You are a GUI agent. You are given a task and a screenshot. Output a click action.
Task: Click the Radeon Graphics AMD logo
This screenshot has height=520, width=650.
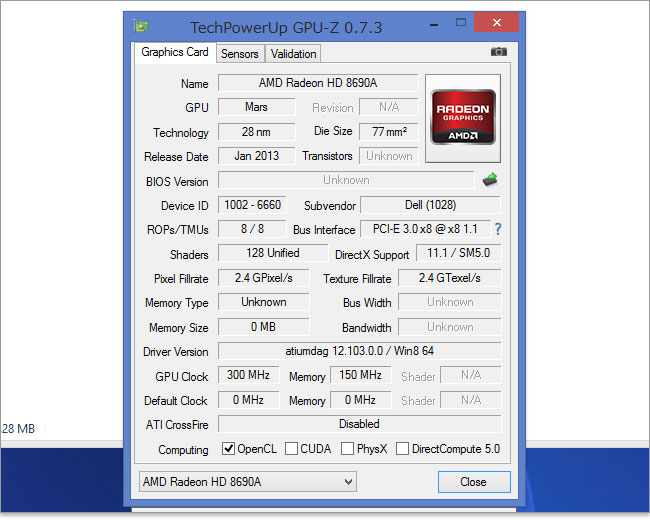[463, 117]
